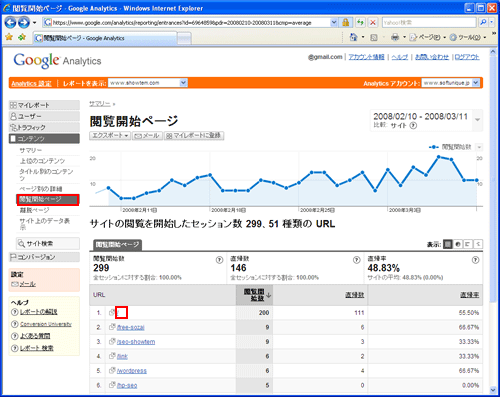
Task: Open the ページ menu dropdown in IE toolbar
Action: (427, 37)
